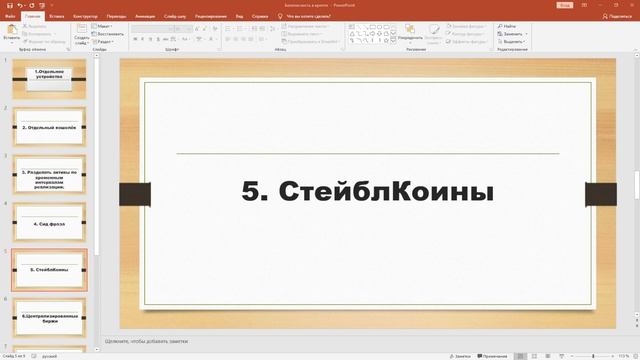Click the zoom out minus button
This screenshot has width=640, height=360.
[572, 356]
